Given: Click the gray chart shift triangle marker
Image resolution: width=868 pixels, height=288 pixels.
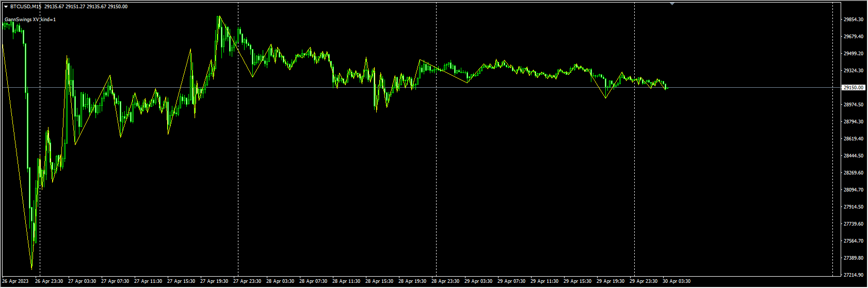Looking at the screenshot, I should 672,4.
